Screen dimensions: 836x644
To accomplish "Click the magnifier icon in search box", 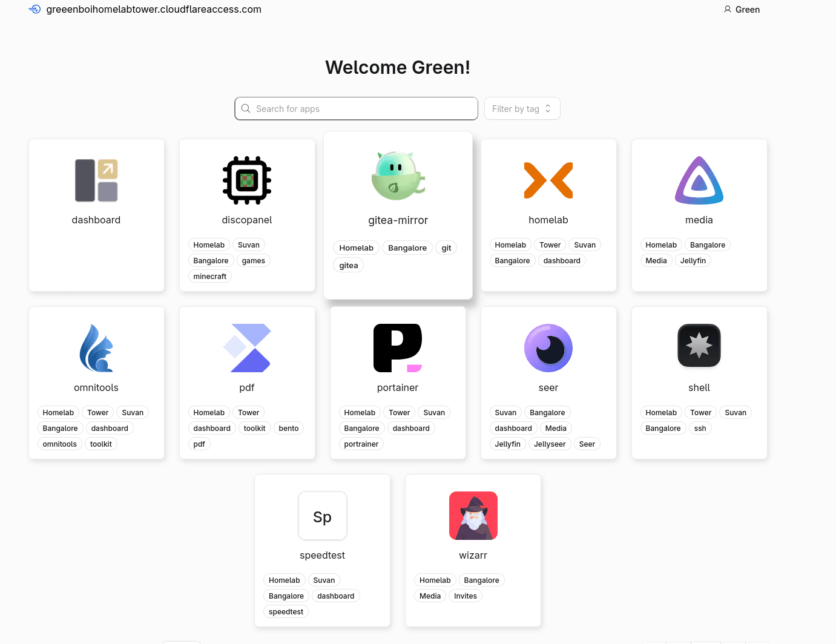I will pos(246,108).
